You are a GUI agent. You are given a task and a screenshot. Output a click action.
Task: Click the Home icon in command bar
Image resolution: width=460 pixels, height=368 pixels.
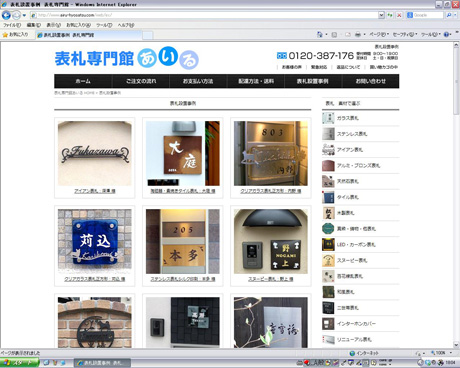click(320, 34)
